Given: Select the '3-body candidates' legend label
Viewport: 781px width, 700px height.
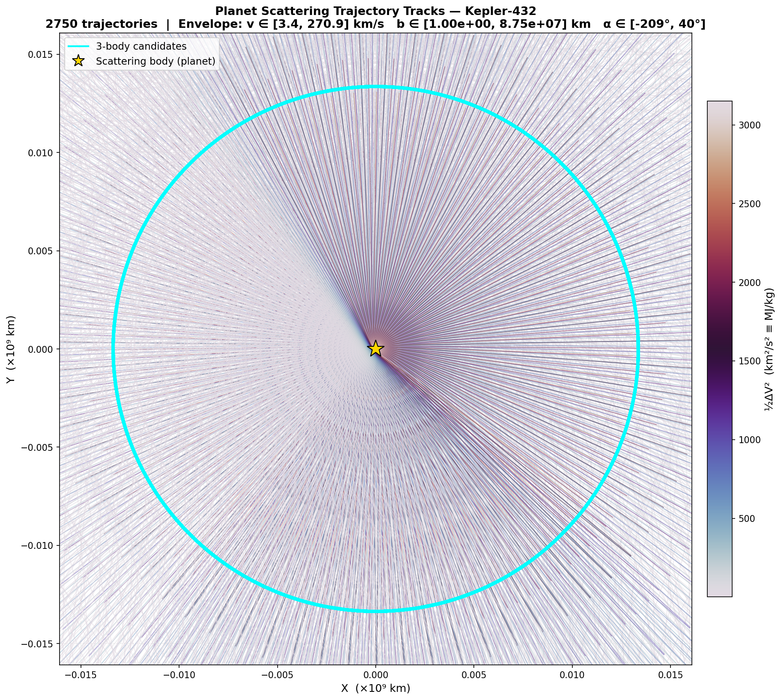Looking at the screenshot, I should click(141, 46).
